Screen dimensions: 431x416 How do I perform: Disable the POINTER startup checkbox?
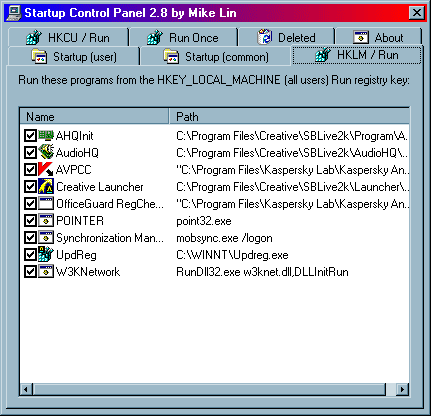click(30, 220)
